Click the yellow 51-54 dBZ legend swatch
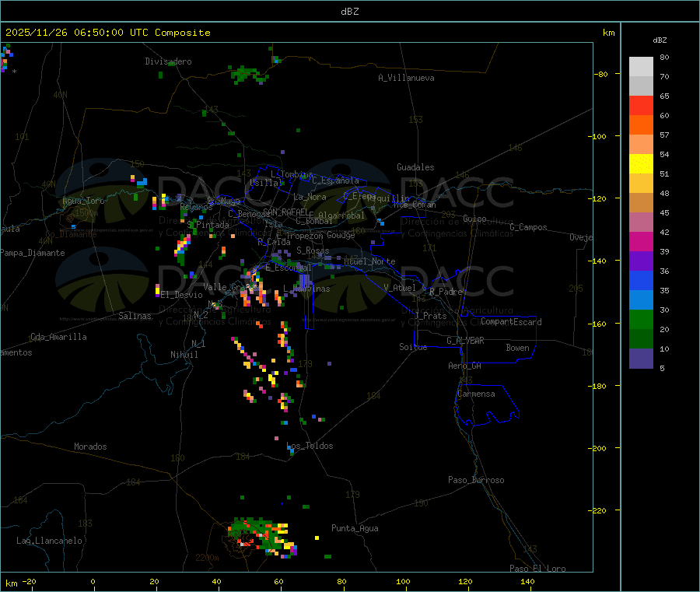This screenshot has width=700, height=592. tap(641, 164)
